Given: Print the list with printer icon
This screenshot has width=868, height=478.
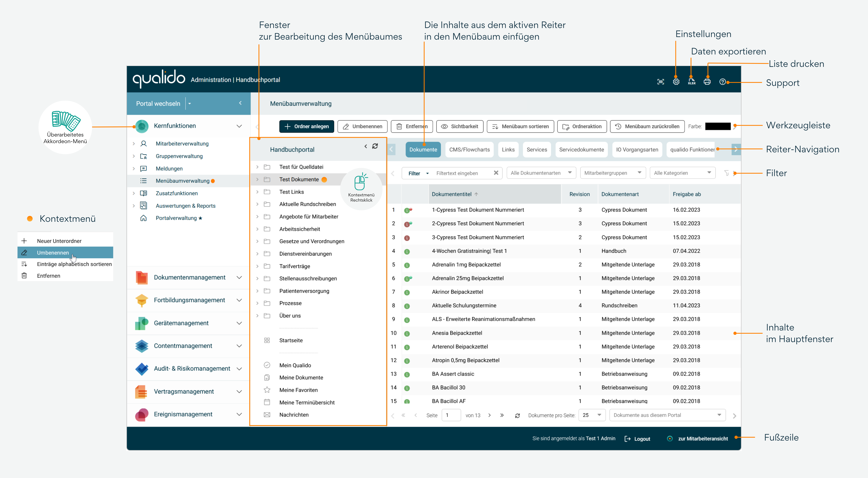Looking at the screenshot, I should pos(707,82).
